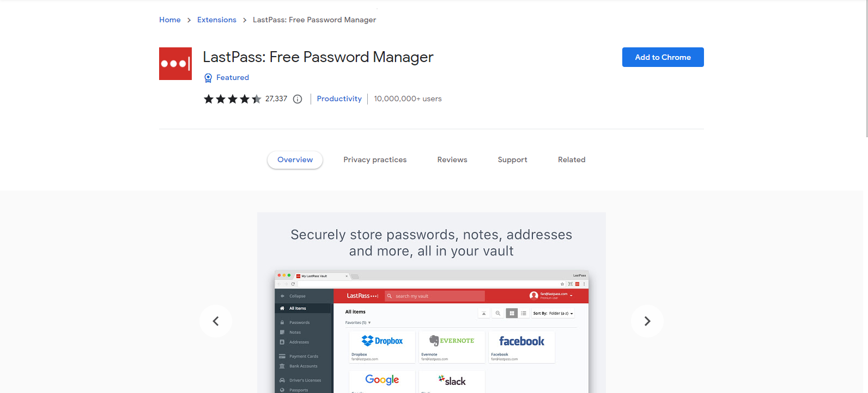Click the LastPass red logo icon

point(175,64)
